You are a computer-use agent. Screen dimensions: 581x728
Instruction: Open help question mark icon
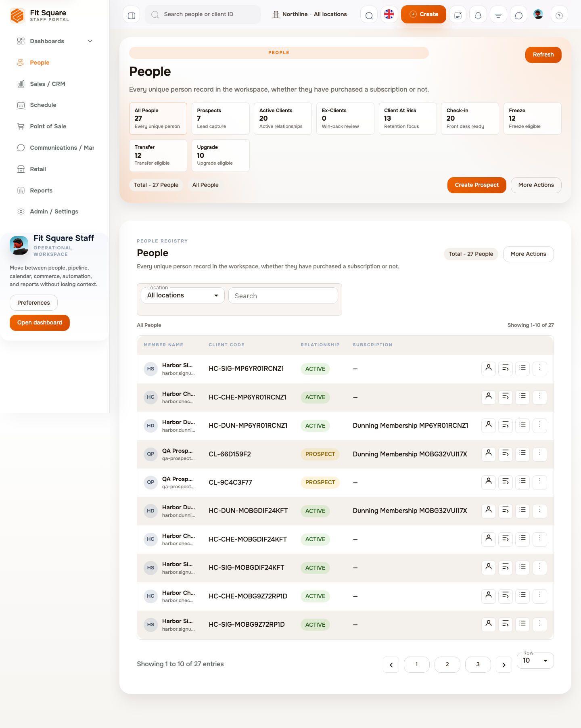pyautogui.click(x=559, y=15)
